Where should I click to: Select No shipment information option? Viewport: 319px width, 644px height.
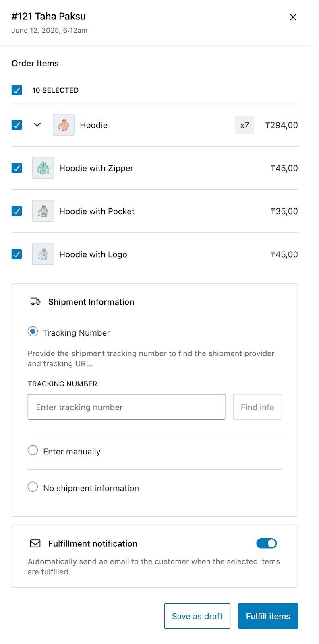pyautogui.click(x=33, y=487)
